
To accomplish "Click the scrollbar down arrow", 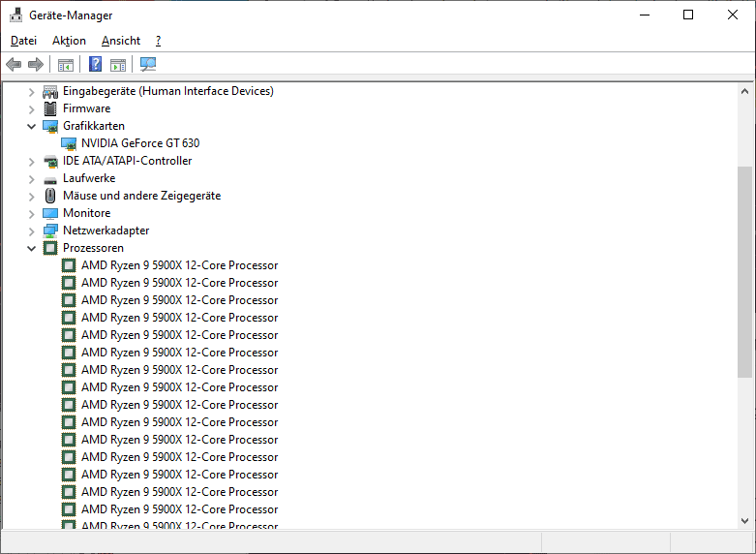I will click(x=744, y=521).
